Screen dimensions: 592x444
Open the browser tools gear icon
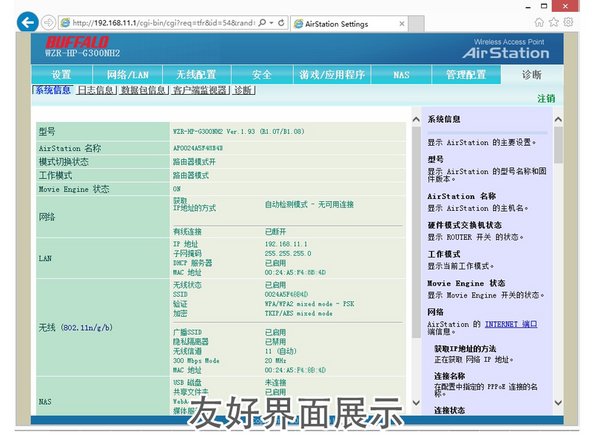pyautogui.click(x=568, y=22)
